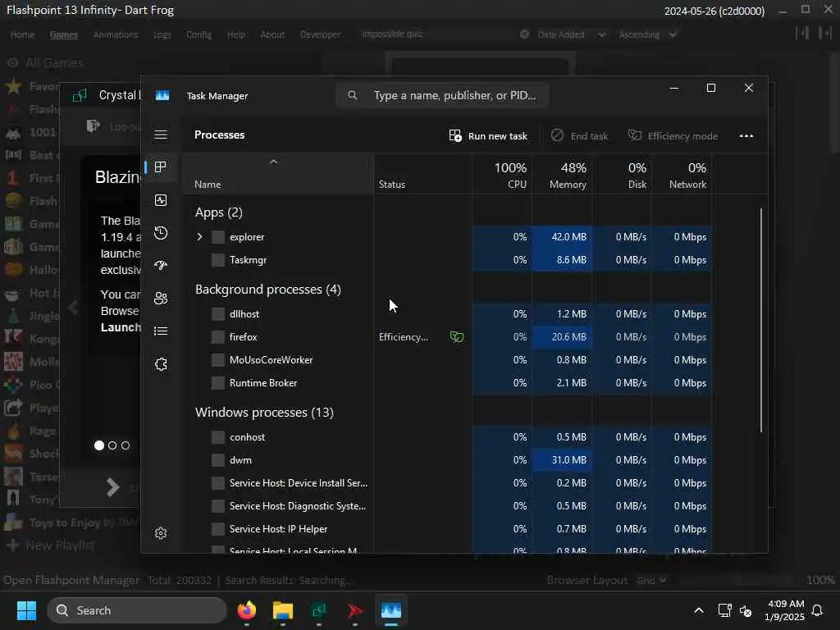
Task: Open Services page icon in sidebar
Action: pos(161,364)
